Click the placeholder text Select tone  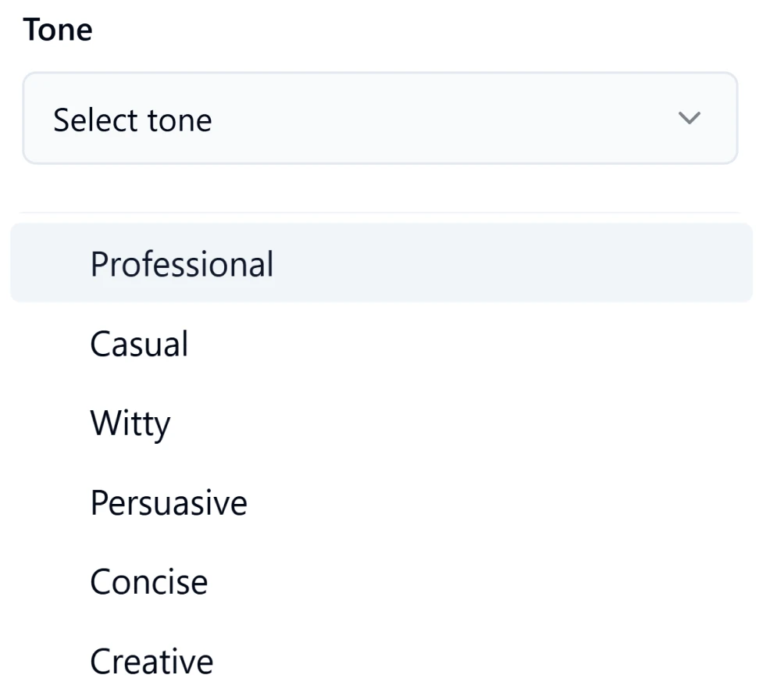pos(133,119)
